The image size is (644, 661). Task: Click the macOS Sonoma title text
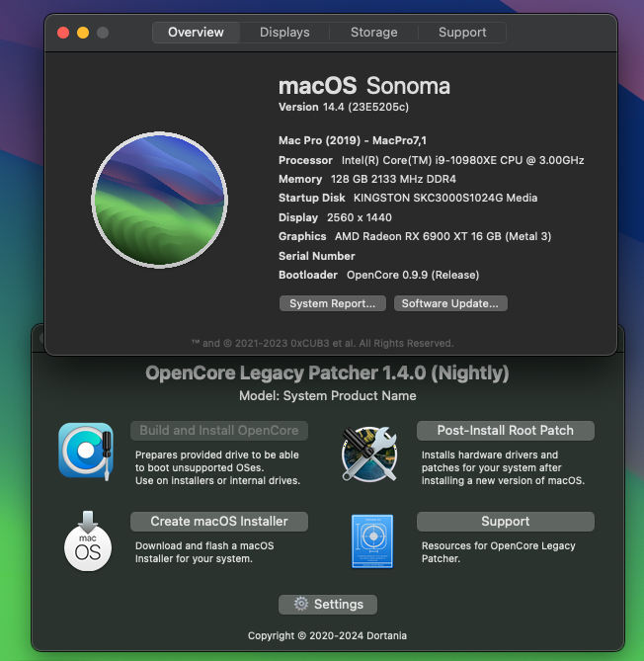364,86
